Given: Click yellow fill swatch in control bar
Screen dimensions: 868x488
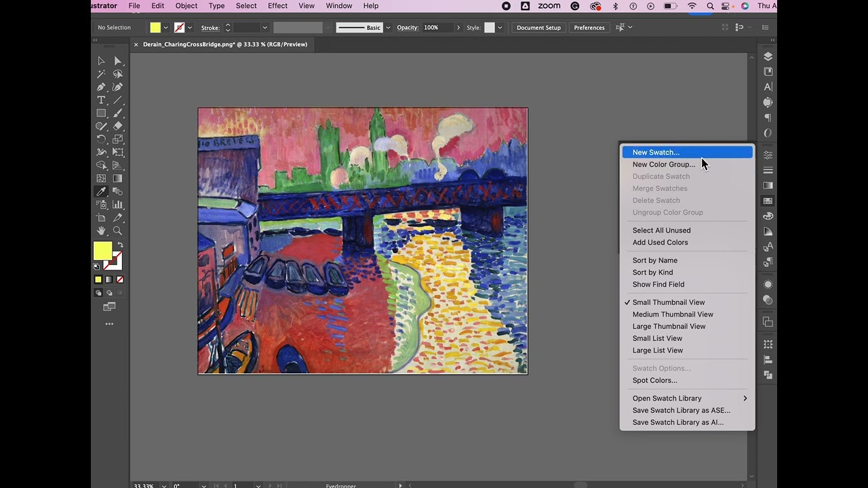Looking at the screenshot, I should pyautogui.click(x=155, y=28).
